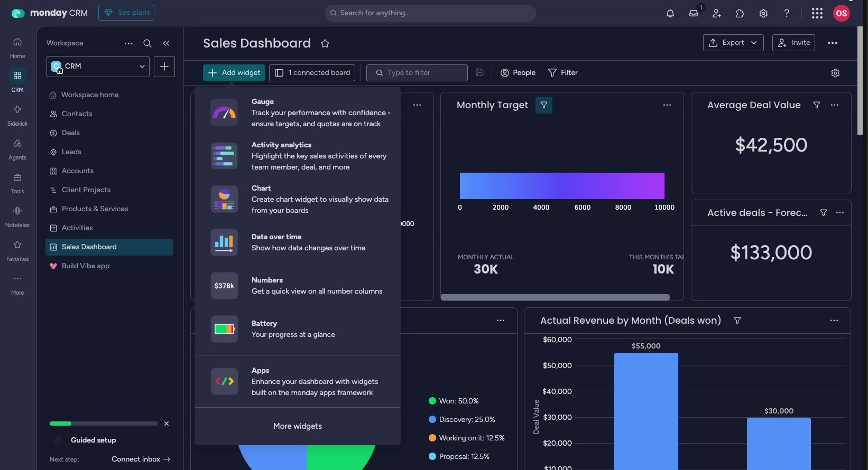Open Sidekick in the left rail
The image size is (868, 470).
pyautogui.click(x=17, y=115)
